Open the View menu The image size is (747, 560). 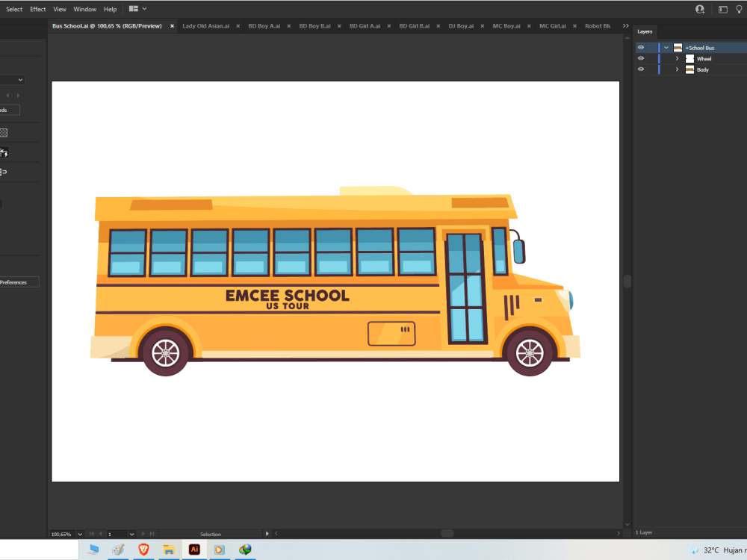[x=60, y=9]
